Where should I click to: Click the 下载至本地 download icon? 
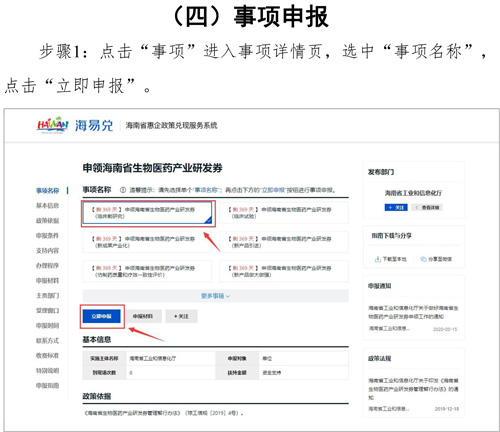378,259
